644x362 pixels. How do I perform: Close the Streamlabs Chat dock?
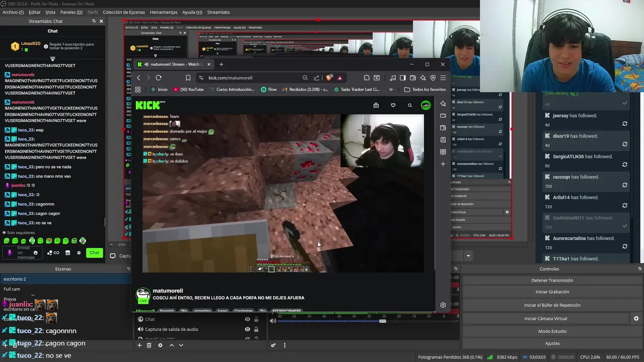coord(101,21)
